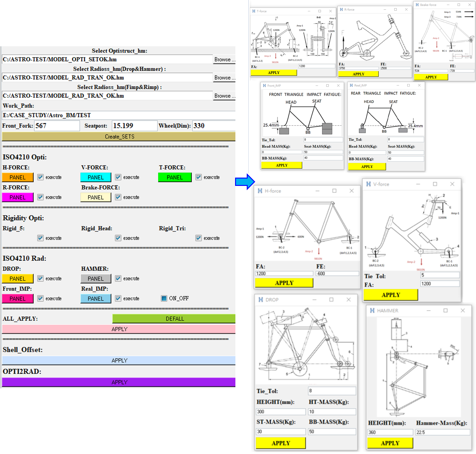The image size is (476, 454).
Task: Click the orange H-FORCE PANEL button
Action: [x=17, y=177]
